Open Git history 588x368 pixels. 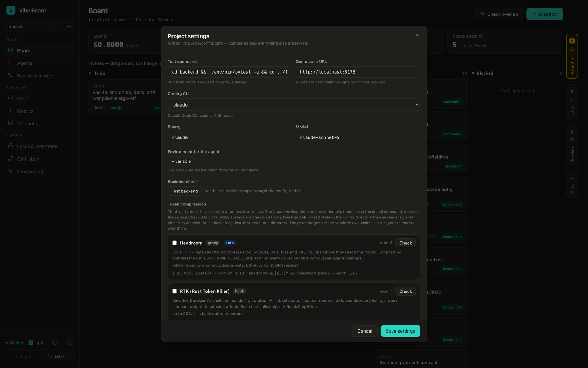pyautogui.click(x=40, y=159)
